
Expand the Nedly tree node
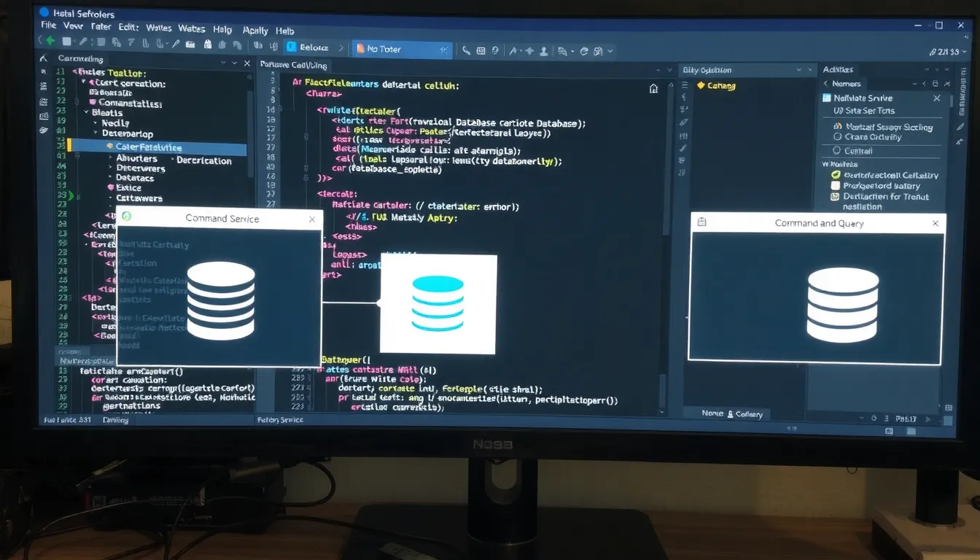(96, 123)
